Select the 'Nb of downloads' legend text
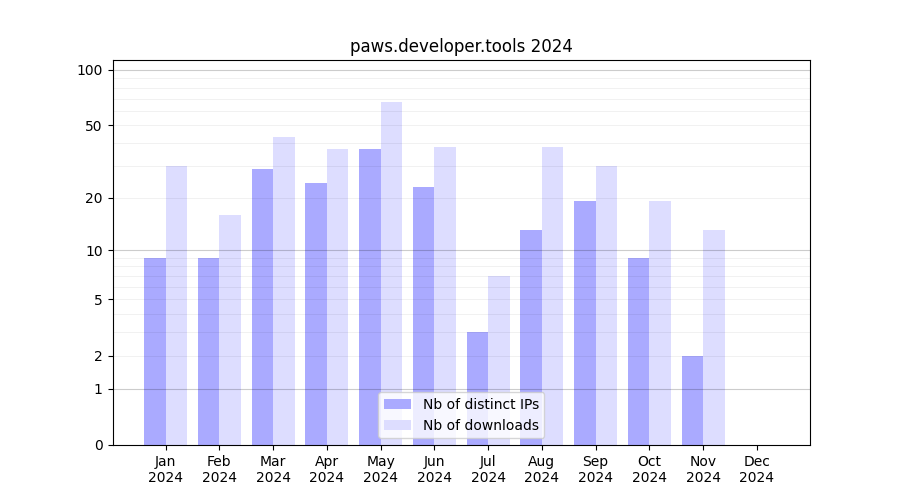The height and width of the screenshot is (500, 900). pyautogui.click(x=480, y=425)
